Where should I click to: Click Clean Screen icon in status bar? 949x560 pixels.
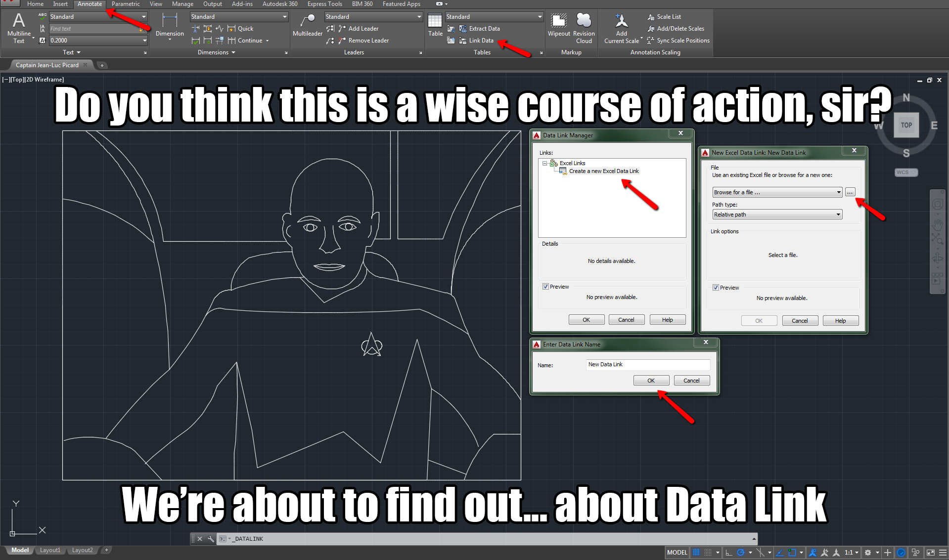pyautogui.click(x=931, y=553)
